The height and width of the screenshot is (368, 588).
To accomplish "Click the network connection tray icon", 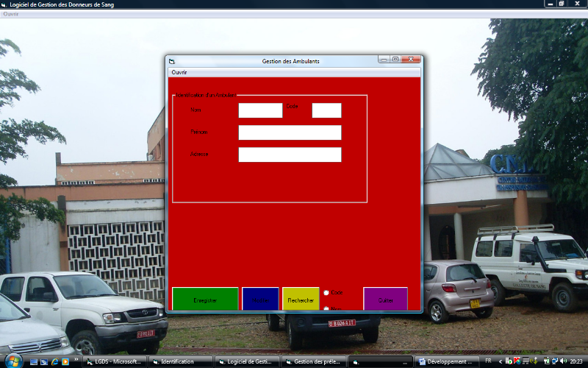I will click(x=556, y=361).
